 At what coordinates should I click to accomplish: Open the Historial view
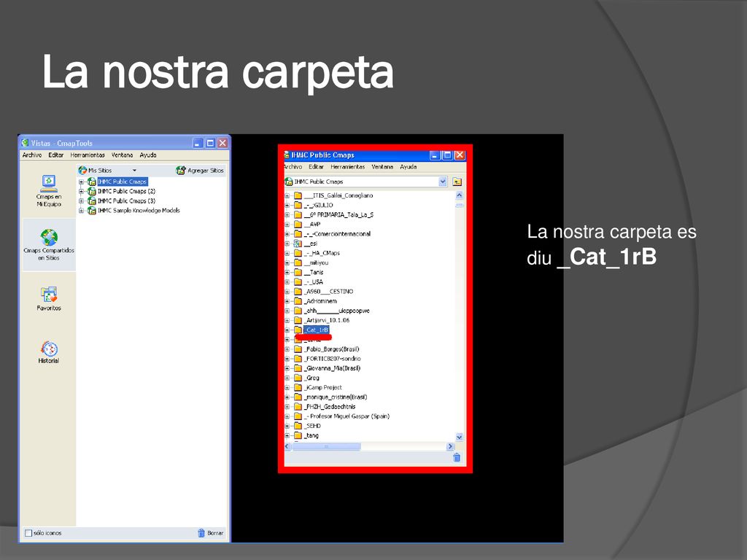[x=49, y=352]
